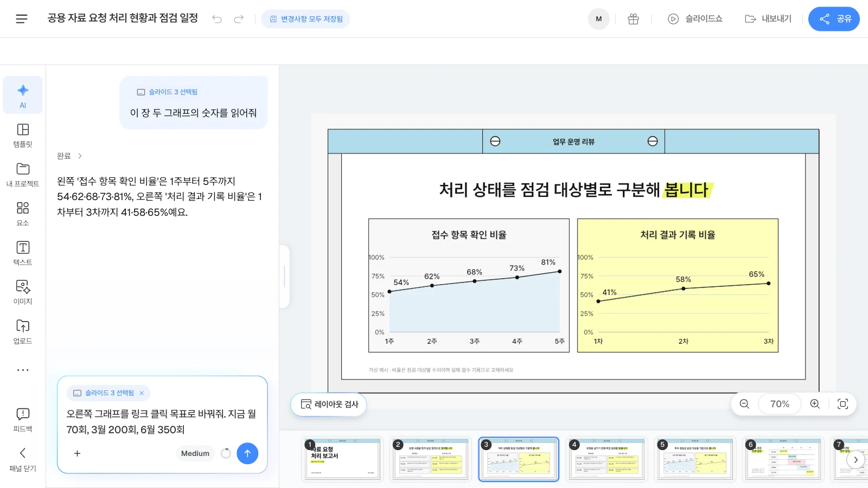Click the right circle icon in slide header

pyautogui.click(x=653, y=141)
